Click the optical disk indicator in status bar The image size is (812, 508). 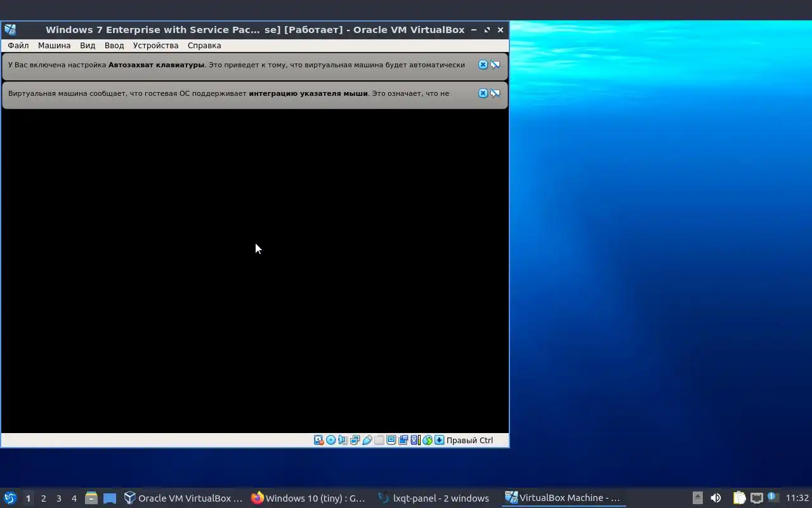(x=331, y=440)
